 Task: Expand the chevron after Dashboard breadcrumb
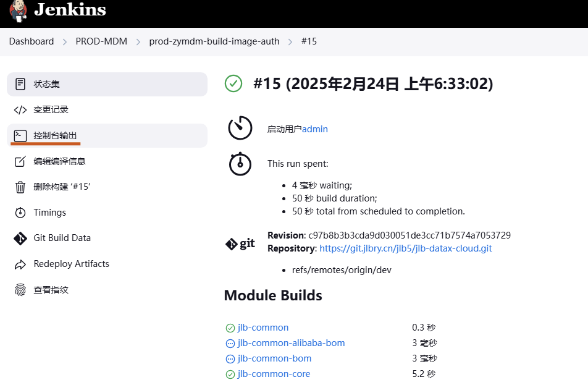pos(65,41)
